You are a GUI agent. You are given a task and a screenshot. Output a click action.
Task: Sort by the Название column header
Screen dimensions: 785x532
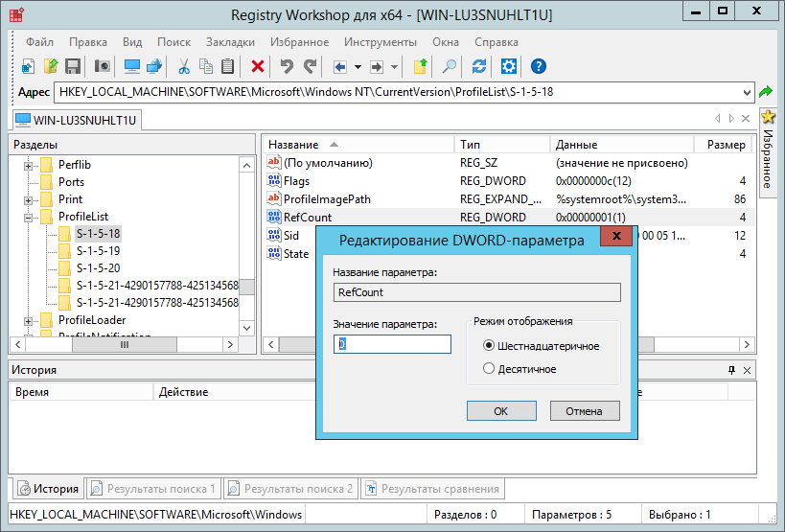point(358,145)
